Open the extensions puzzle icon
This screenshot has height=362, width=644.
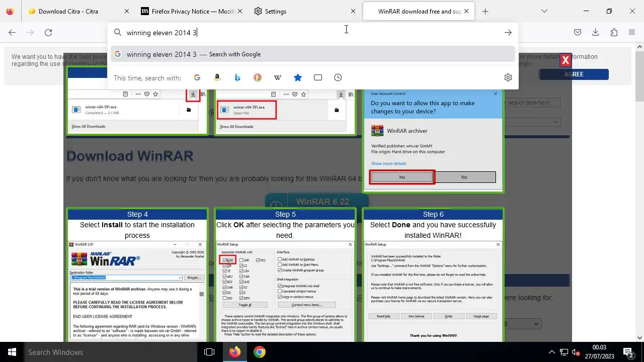click(614, 33)
